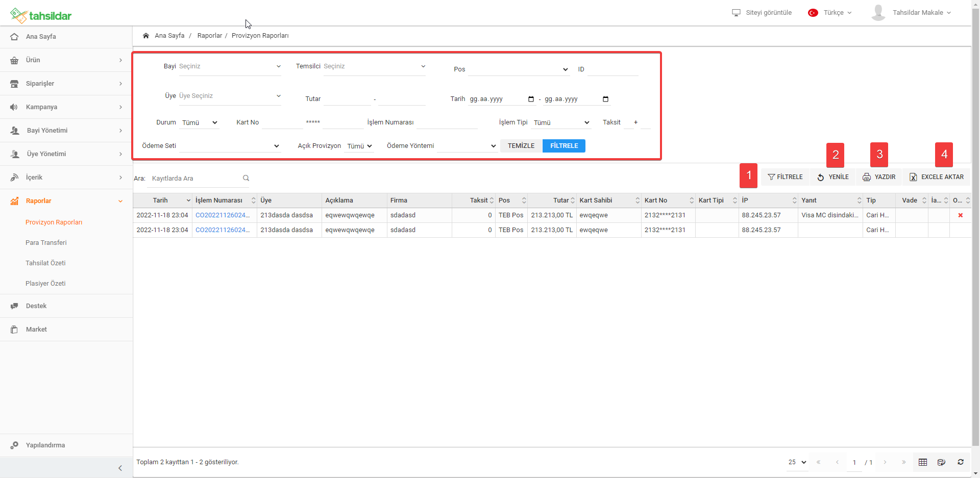Click the İşlem Numarası filter input
980x478 pixels.
(x=447, y=122)
